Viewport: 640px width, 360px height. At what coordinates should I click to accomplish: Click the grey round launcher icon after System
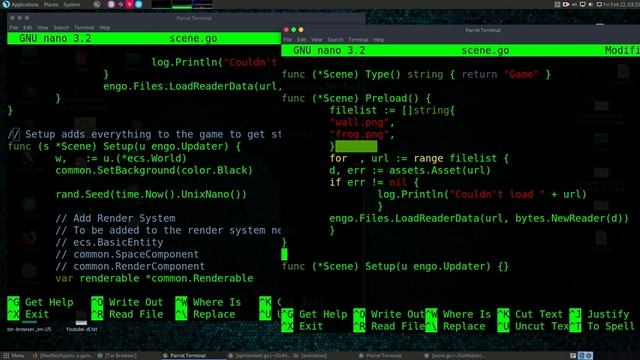tap(97, 4)
